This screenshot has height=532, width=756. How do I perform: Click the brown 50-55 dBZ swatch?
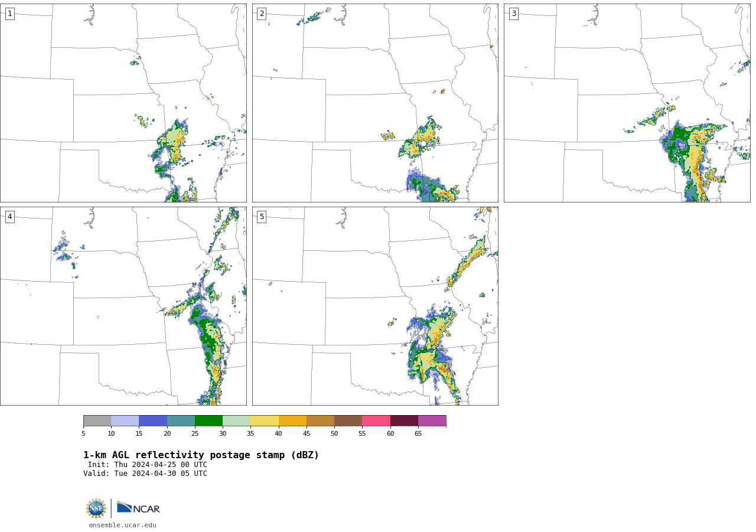tap(348, 420)
